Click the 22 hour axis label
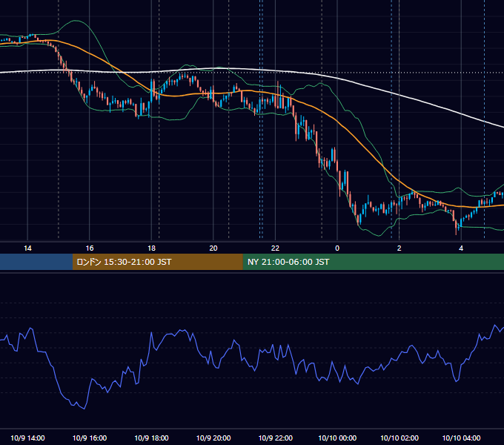The image size is (504, 445). click(275, 248)
